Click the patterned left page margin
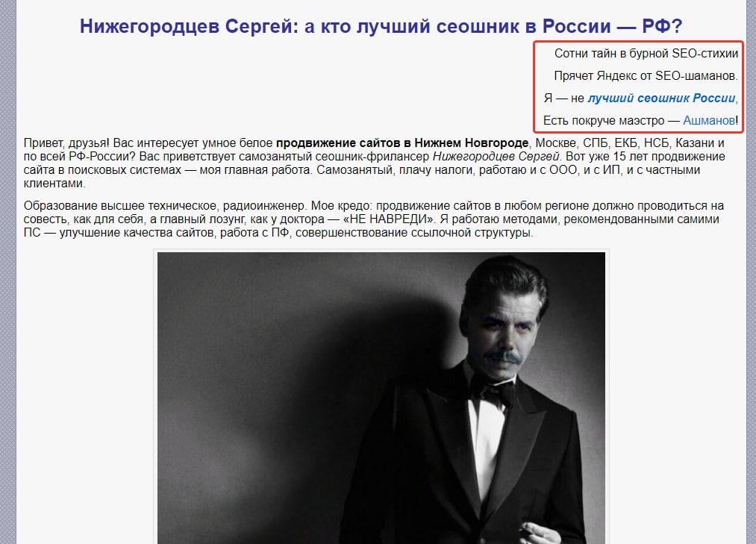Screen dimensions: 756x544 tap(7, 272)
